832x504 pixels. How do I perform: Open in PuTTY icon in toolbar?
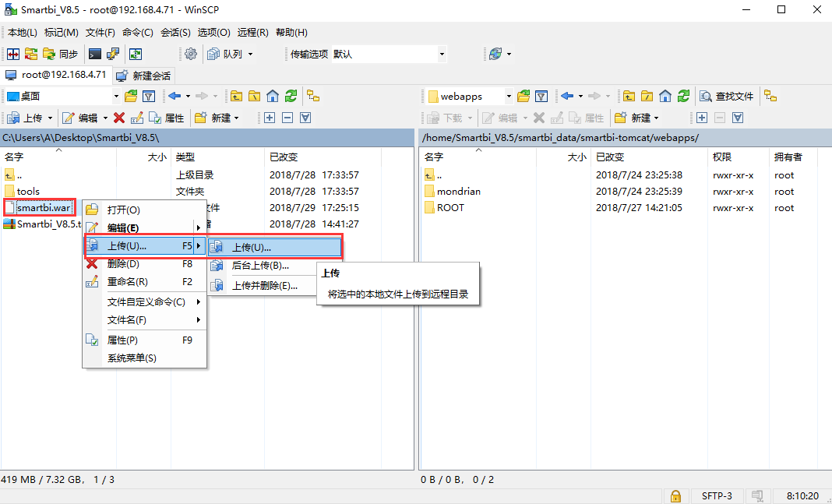(x=113, y=54)
